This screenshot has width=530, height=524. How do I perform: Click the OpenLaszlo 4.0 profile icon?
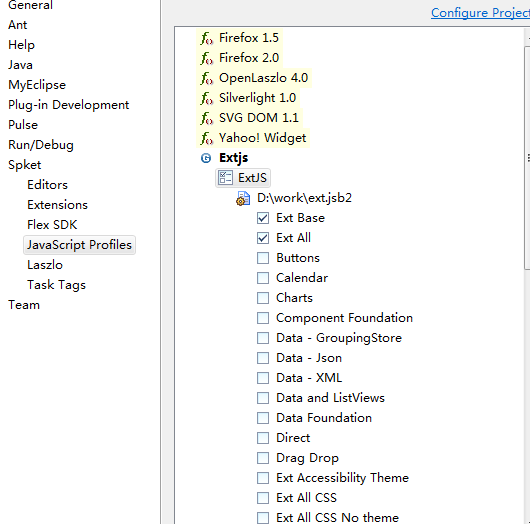(207, 78)
